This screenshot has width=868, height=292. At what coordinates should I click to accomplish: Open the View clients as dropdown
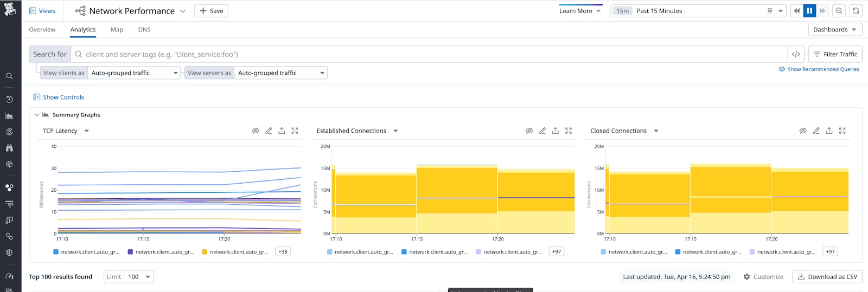click(x=134, y=73)
